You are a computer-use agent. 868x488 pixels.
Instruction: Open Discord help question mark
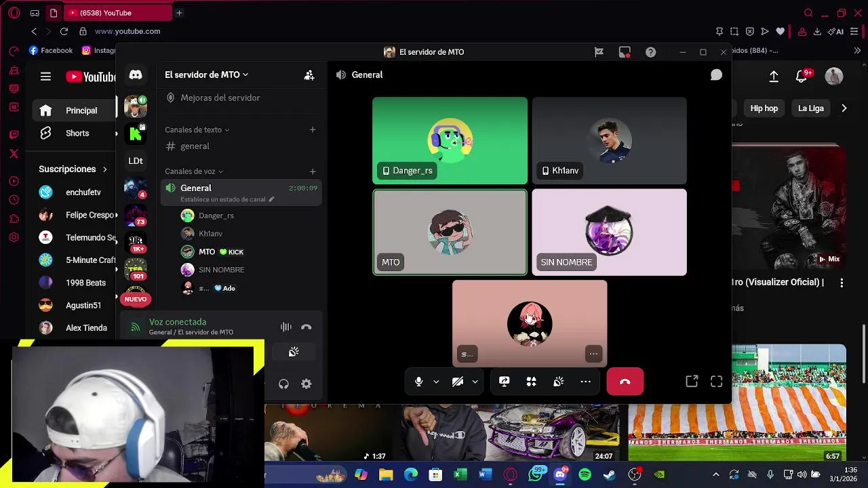(x=650, y=52)
